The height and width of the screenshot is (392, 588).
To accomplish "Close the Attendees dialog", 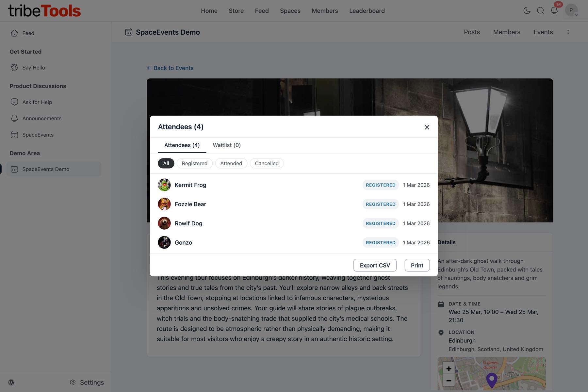I will [427, 127].
